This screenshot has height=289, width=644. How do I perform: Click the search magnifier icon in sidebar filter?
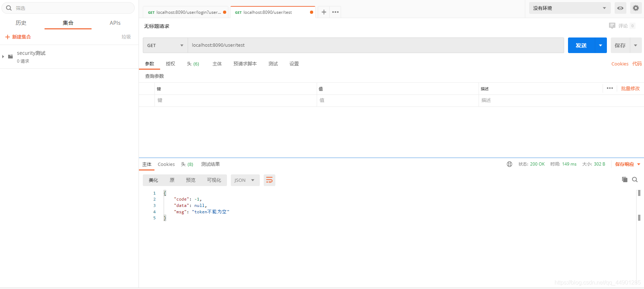[9, 8]
